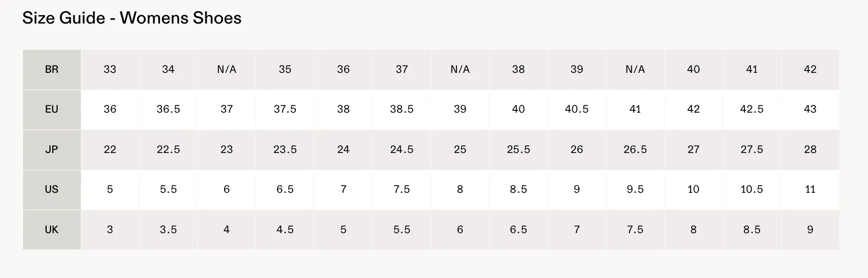Image resolution: width=868 pixels, height=278 pixels.
Task: Select the JP row header
Action: coord(52,150)
